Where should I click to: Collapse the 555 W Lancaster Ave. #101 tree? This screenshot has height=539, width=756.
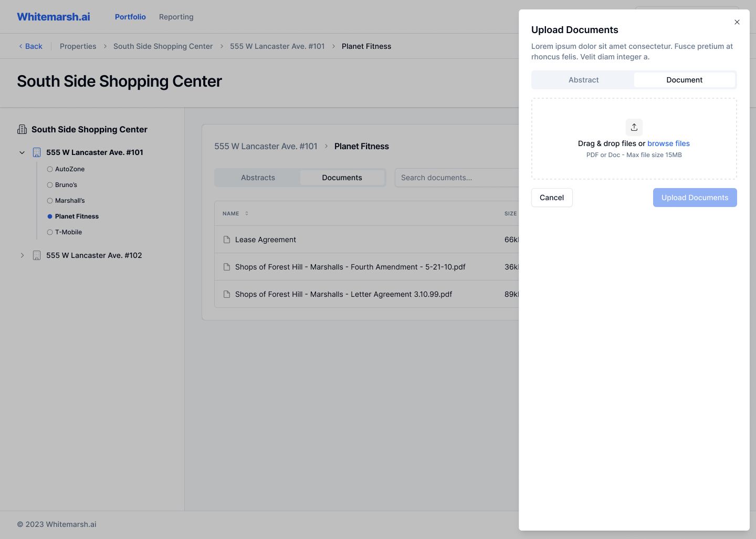(22, 152)
